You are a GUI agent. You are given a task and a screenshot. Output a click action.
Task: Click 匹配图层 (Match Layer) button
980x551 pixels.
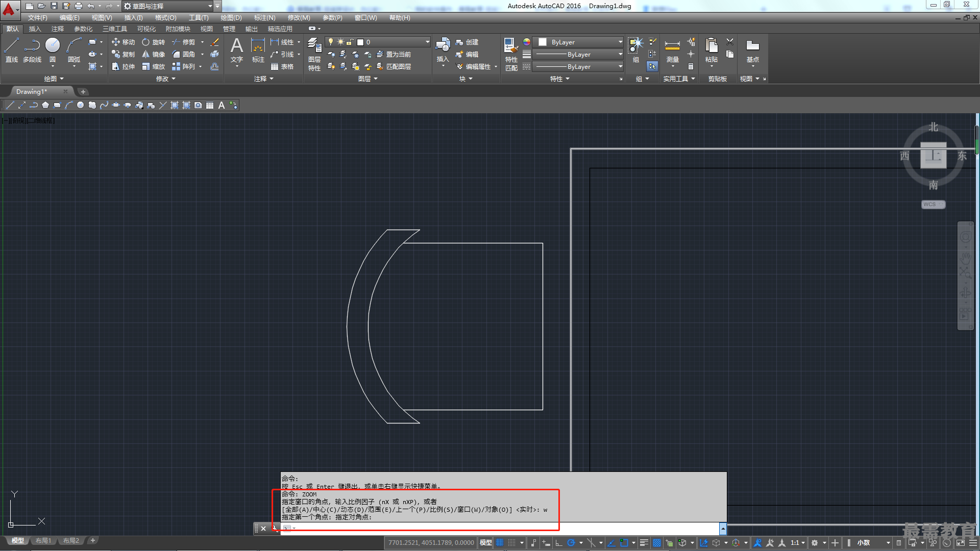tap(394, 66)
